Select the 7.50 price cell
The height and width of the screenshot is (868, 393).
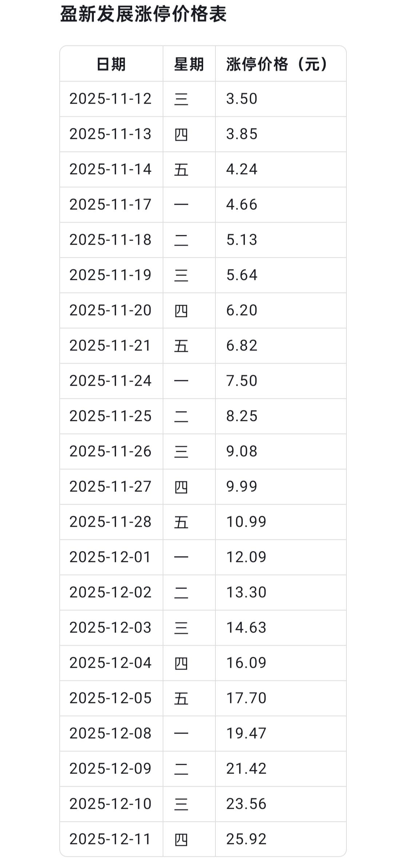(x=242, y=381)
